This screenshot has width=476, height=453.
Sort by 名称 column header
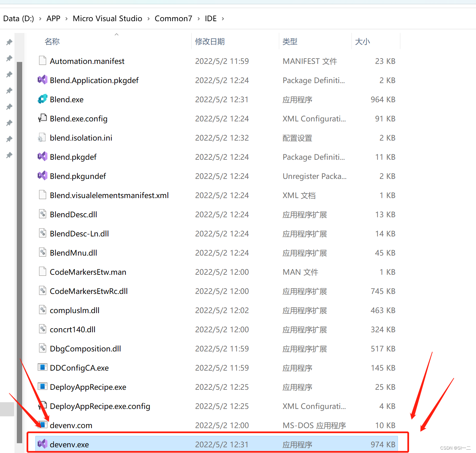point(52,41)
